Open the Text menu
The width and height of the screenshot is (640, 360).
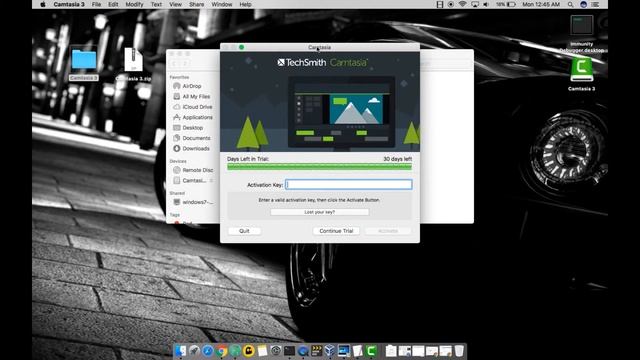(x=156, y=4)
